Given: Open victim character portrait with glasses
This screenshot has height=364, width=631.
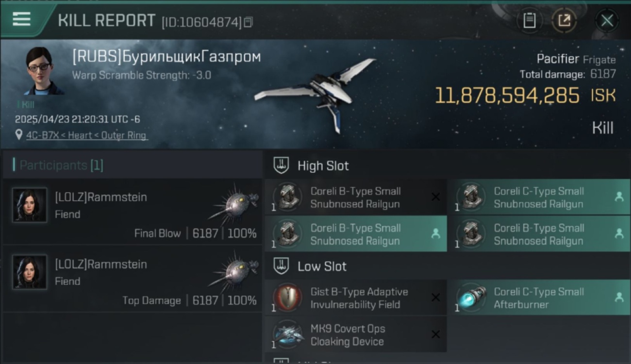Looking at the screenshot, I should click(42, 71).
